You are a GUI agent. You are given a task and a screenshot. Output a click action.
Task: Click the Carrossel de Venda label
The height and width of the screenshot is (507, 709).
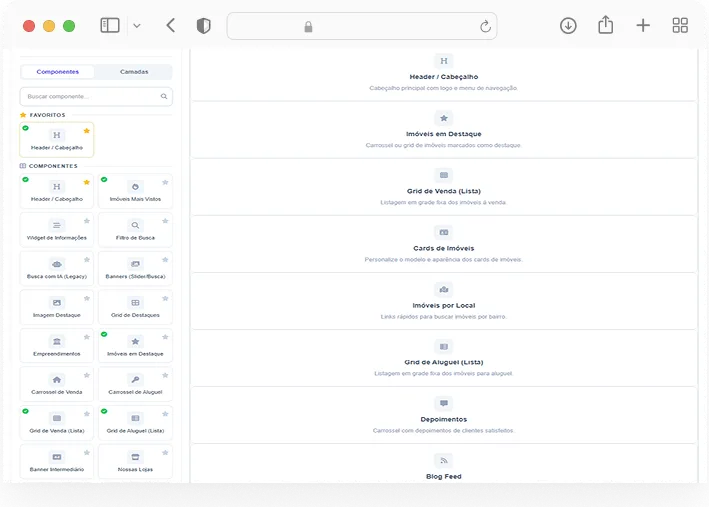point(57,392)
